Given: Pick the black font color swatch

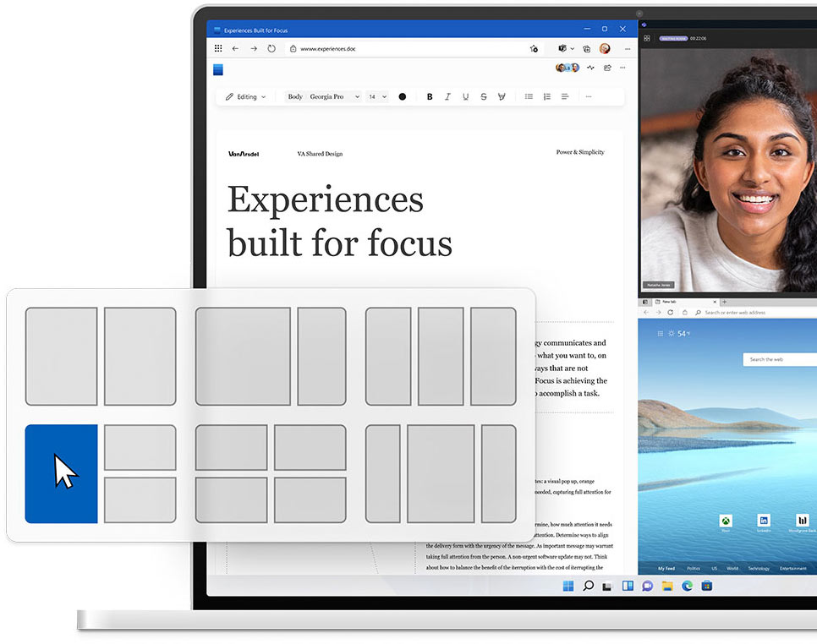Looking at the screenshot, I should click(x=403, y=97).
